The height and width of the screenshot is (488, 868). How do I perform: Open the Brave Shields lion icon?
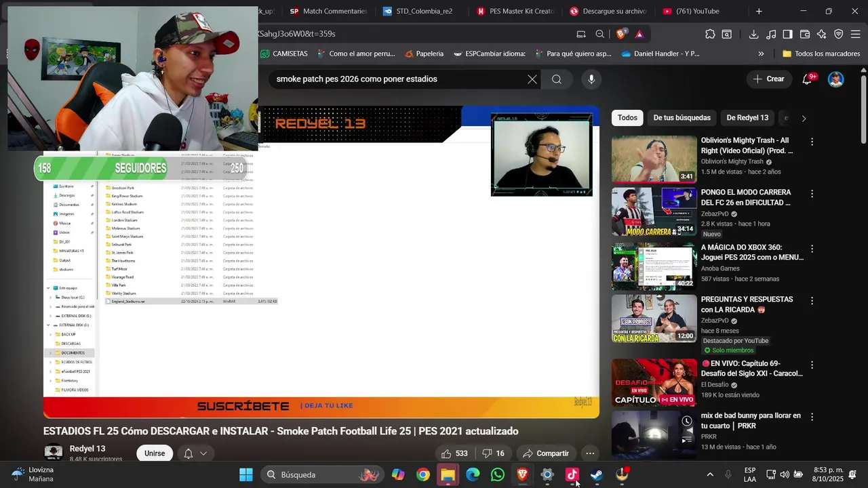point(620,34)
